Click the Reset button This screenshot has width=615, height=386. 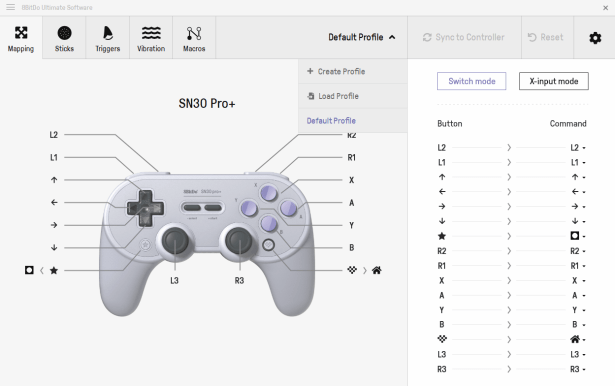tap(547, 37)
